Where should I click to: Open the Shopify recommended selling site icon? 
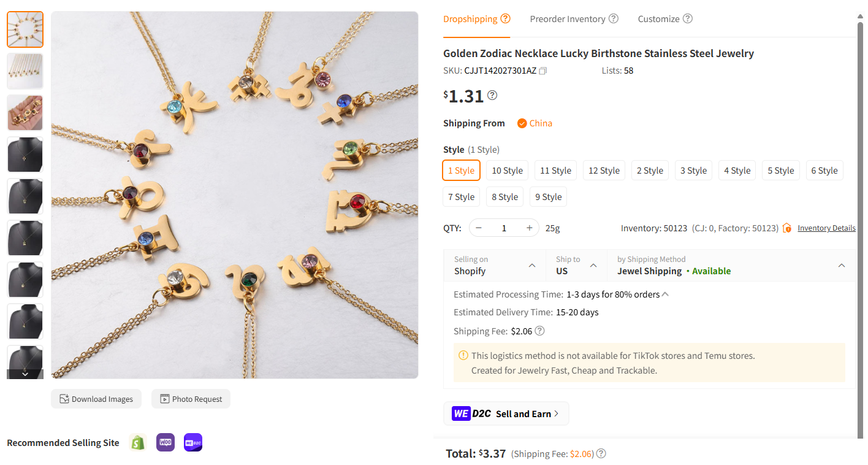pyautogui.click(x=137, y=442)
